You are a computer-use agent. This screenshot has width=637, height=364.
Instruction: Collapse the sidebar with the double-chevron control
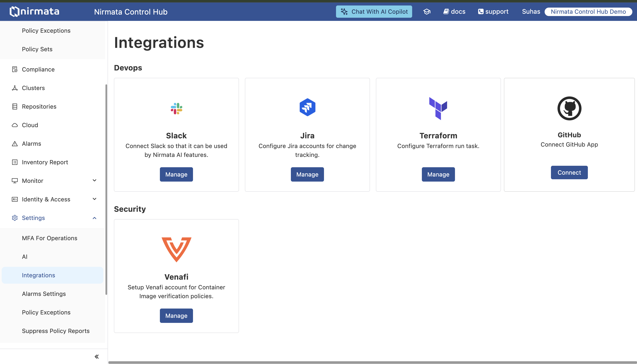point(97,356)
